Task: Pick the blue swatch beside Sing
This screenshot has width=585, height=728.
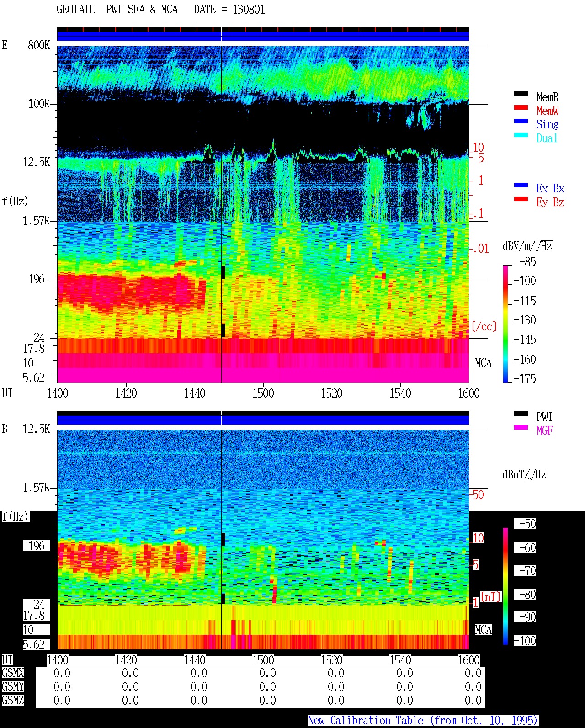Action: click(521, 121)
